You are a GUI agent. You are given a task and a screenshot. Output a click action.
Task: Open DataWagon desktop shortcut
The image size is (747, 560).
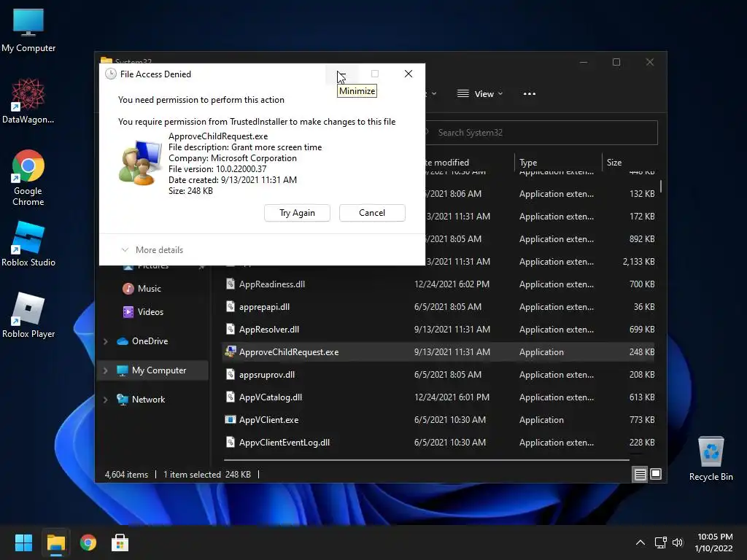point(28,101)
